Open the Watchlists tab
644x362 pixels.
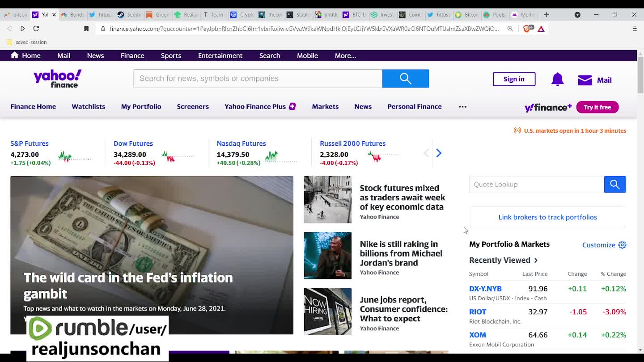click(88, 106)
